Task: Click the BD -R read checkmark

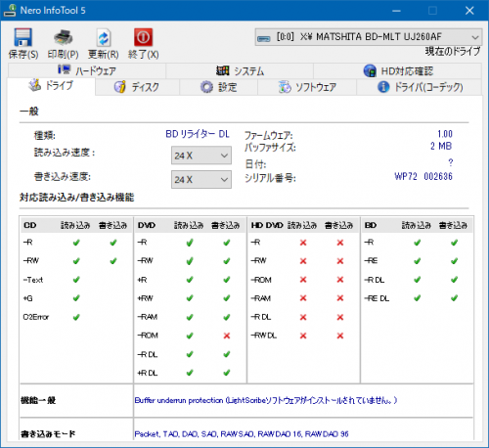Action: click(418, 243)
